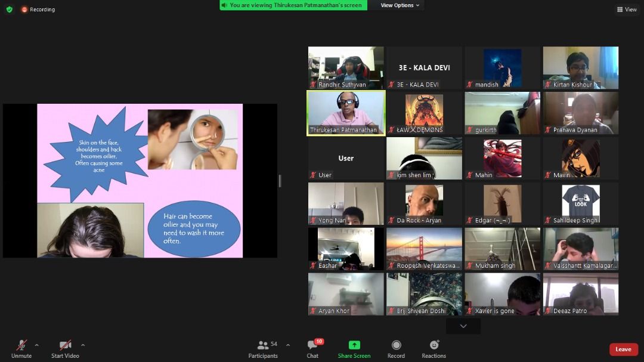
Task: Open the Reactions menu
Action: (434, 345)
